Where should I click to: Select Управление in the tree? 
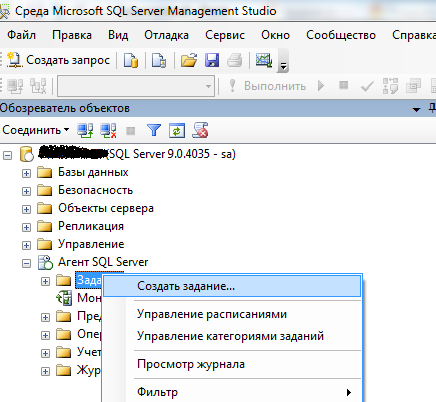(x=91, y=244)
